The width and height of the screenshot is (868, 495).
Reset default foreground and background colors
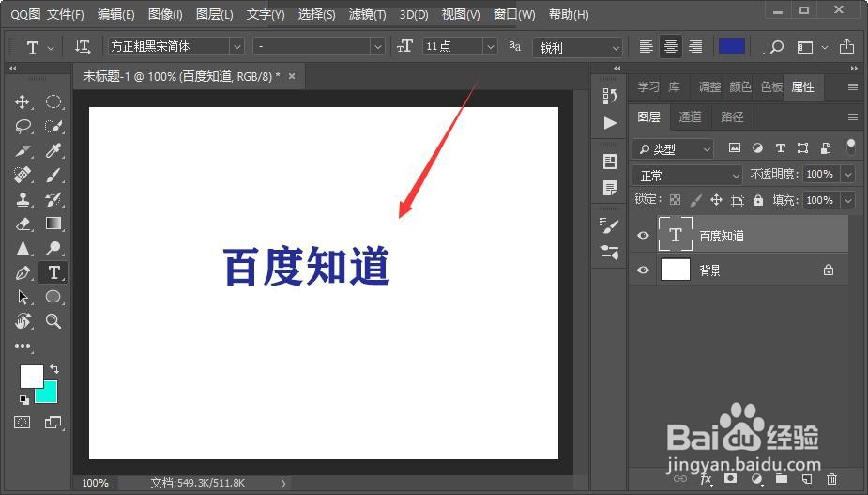pos(23,399)
